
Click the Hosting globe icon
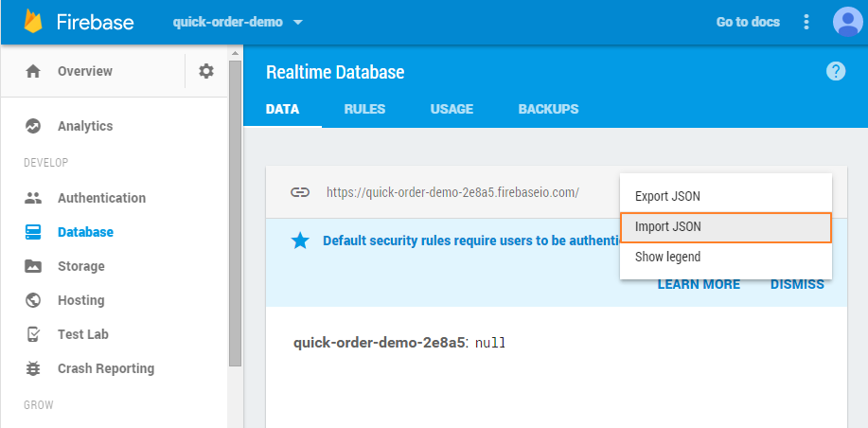33,300
